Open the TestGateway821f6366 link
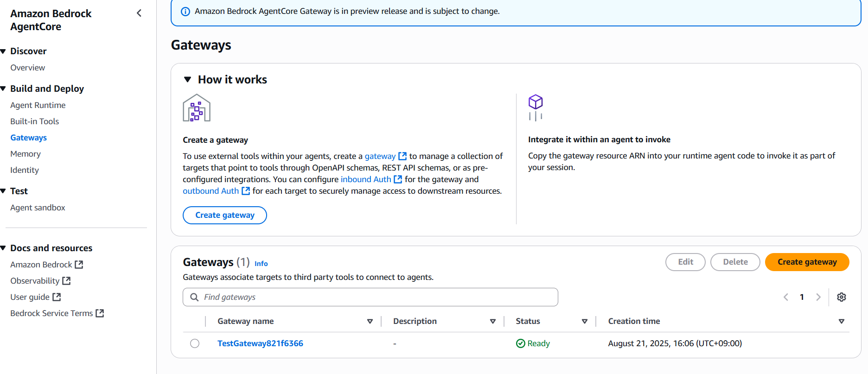868x374 pixels. (x=260, y=343)
